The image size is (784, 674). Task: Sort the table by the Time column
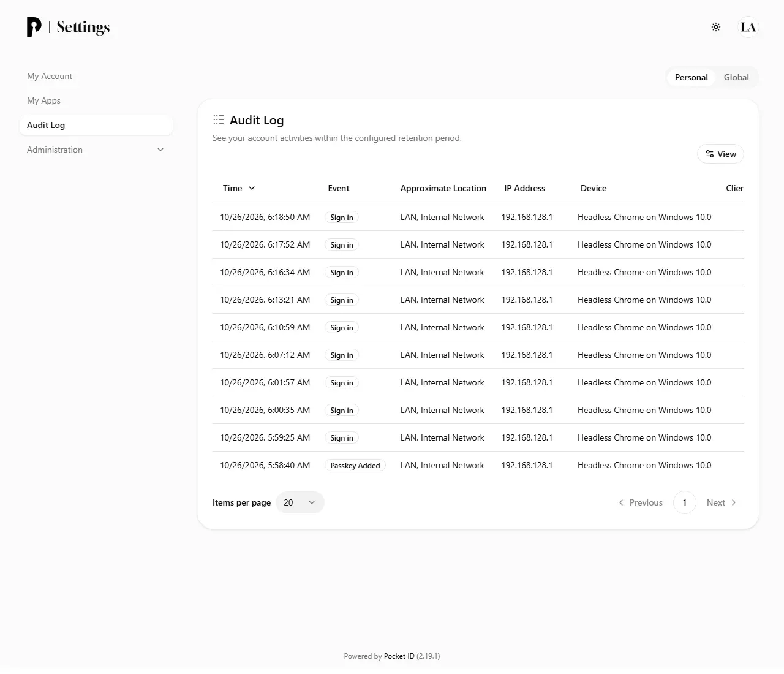click(x=239, y=188)
